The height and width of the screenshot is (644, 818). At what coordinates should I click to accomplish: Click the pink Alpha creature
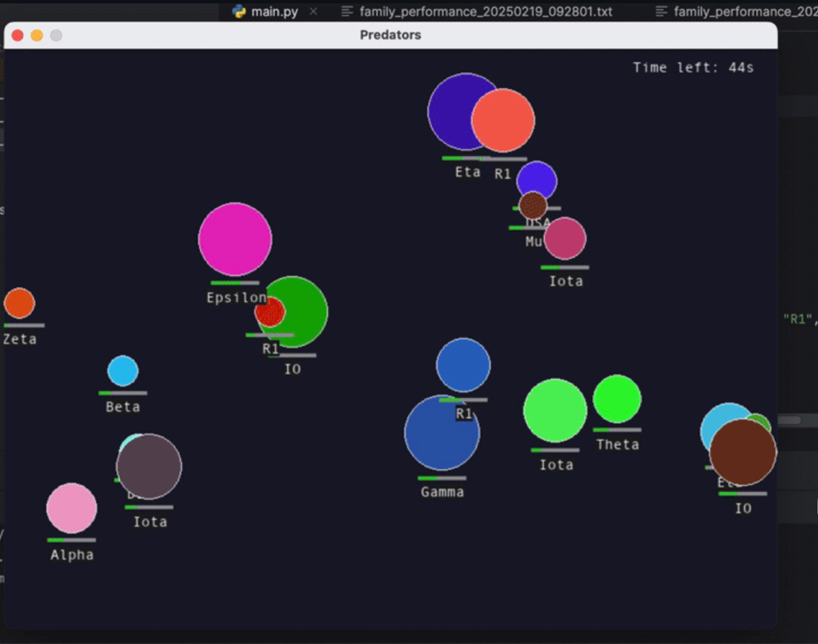click(x=71, y=508)
